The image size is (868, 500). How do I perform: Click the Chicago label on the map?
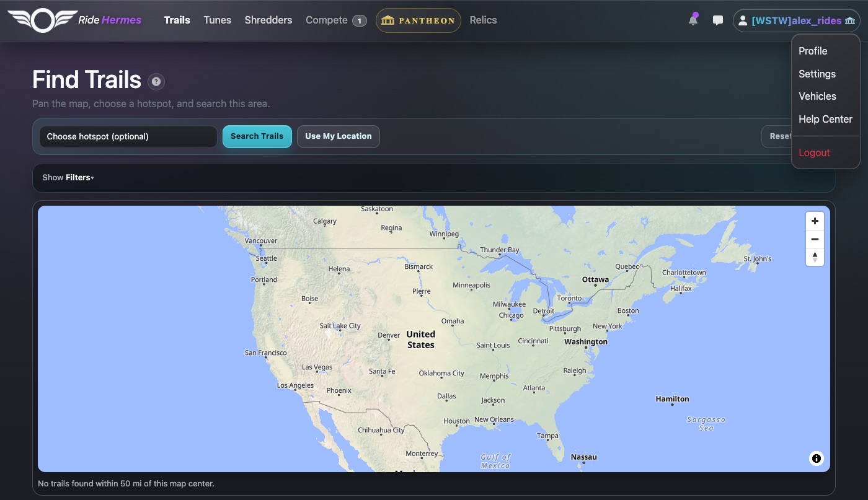point(511,315)
